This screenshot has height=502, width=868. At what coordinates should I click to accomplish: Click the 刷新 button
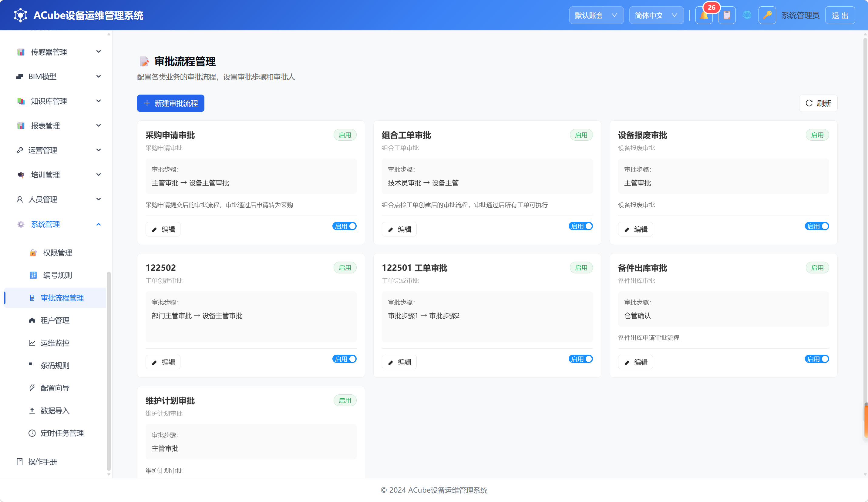(818, 103)
